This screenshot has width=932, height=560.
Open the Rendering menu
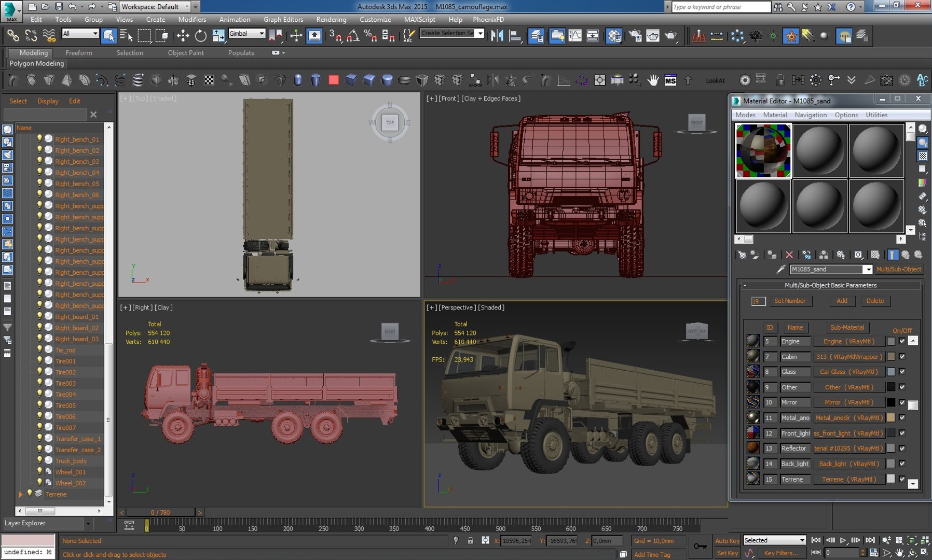coord(331,19)
